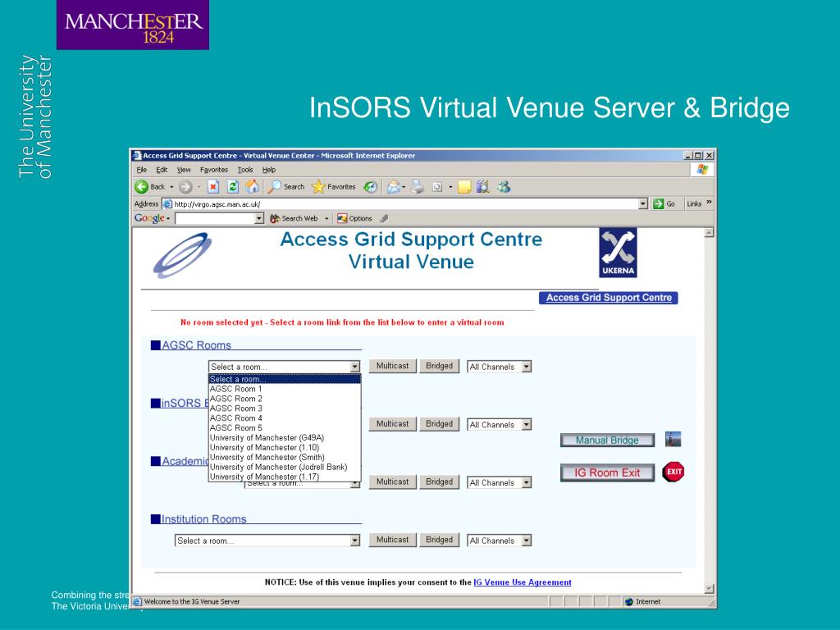Open the IG Venue Use Agreement link
This screenshot has height=630, width=840.
(x=523, y=582)
